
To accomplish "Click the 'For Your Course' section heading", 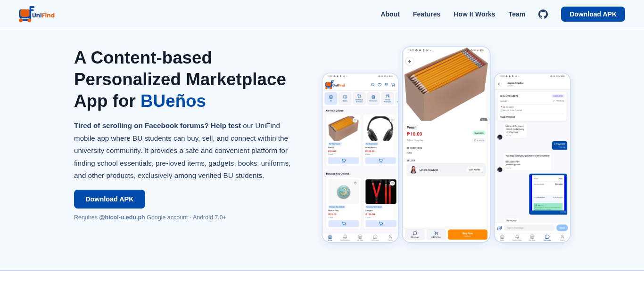I will pos(335,111).
